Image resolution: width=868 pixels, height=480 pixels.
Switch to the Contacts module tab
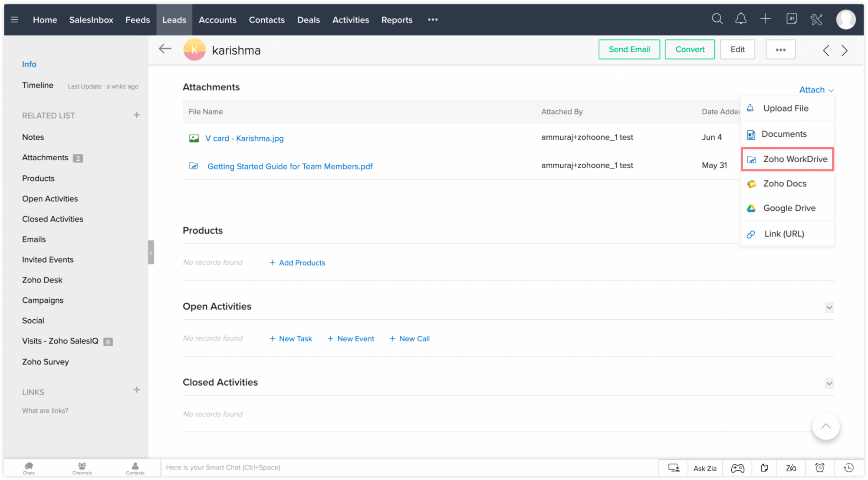tap(266, 20)
